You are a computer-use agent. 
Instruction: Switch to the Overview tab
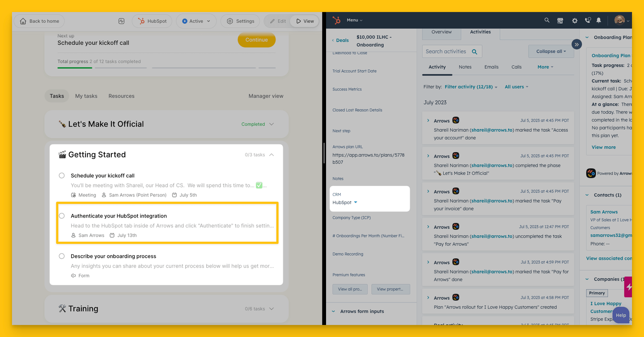[x=441, y=32]
